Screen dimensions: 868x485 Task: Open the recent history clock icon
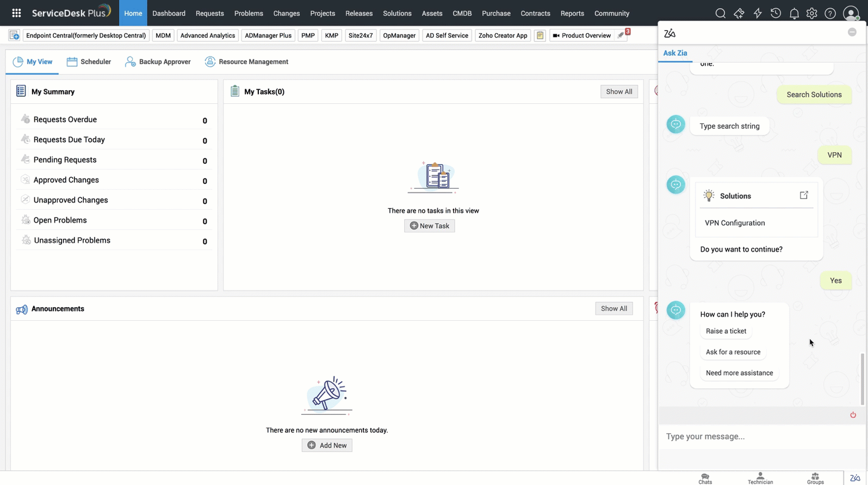[776, 14]
